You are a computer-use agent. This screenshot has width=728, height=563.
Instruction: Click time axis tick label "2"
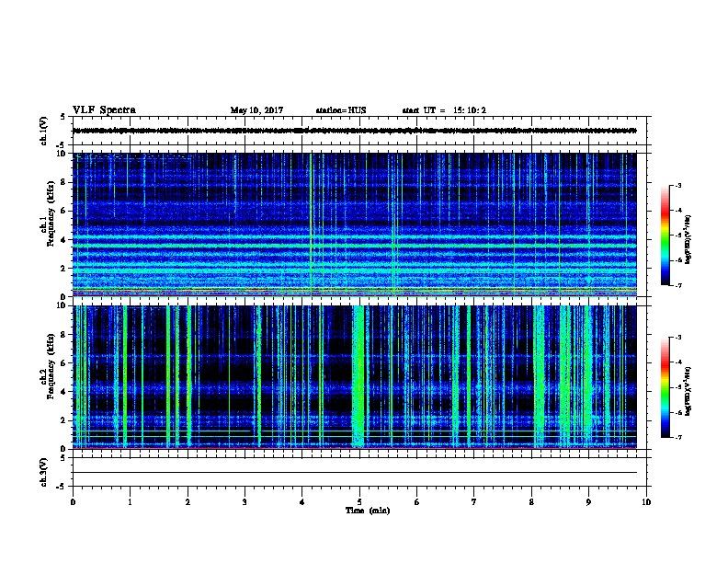[188, 502]
